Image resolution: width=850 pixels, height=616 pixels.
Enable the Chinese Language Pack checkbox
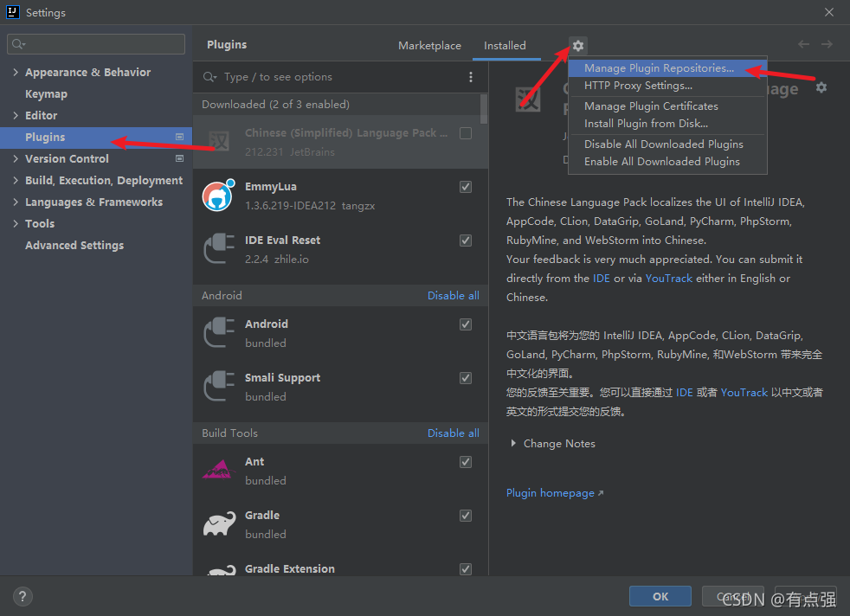(465, 133)
